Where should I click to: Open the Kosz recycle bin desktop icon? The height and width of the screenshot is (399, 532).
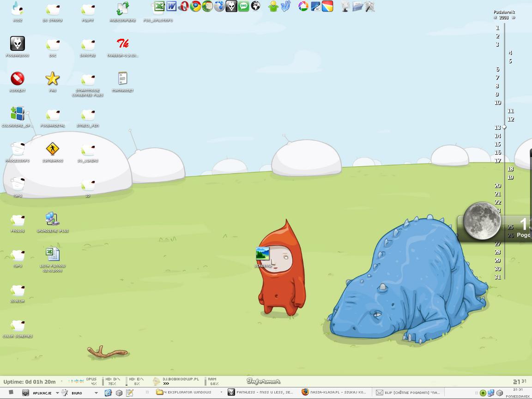(17, 12)
